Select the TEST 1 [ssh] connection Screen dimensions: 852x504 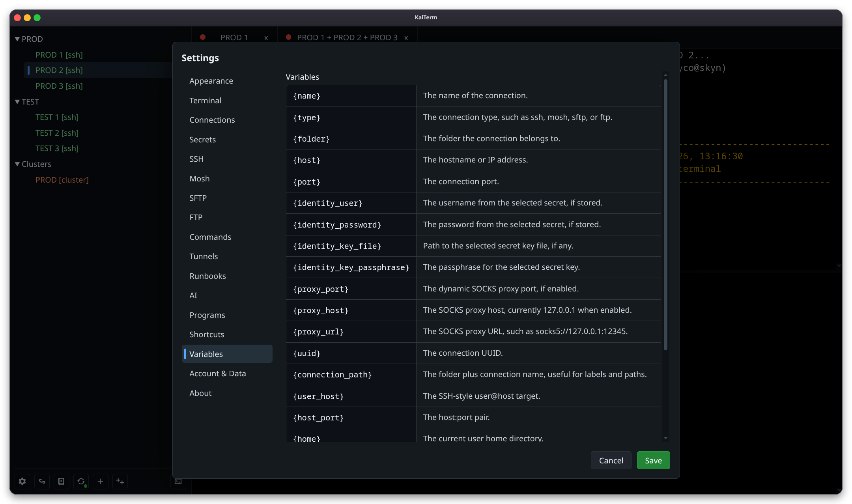pos(57,117)
